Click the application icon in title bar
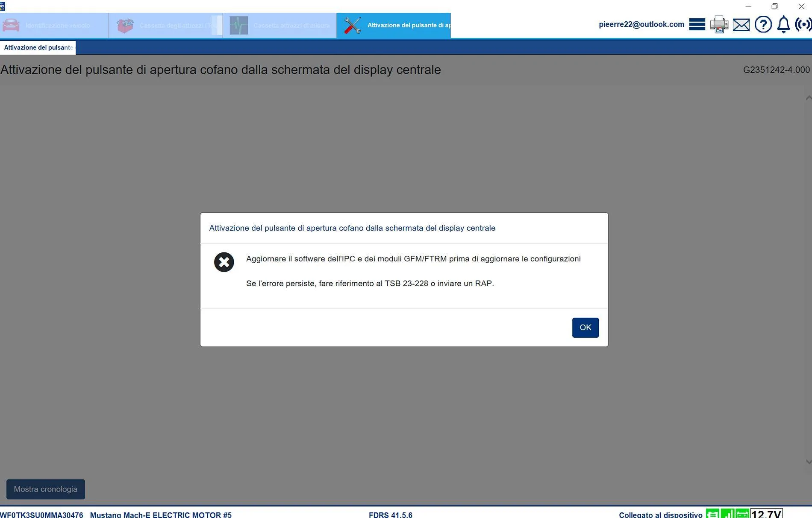 [3, 6]
